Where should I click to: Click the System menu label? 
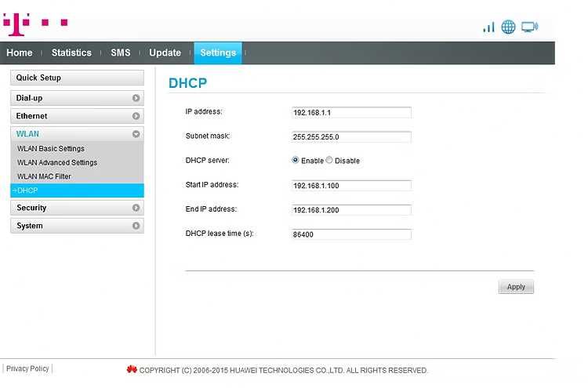(x=30, y=226)
